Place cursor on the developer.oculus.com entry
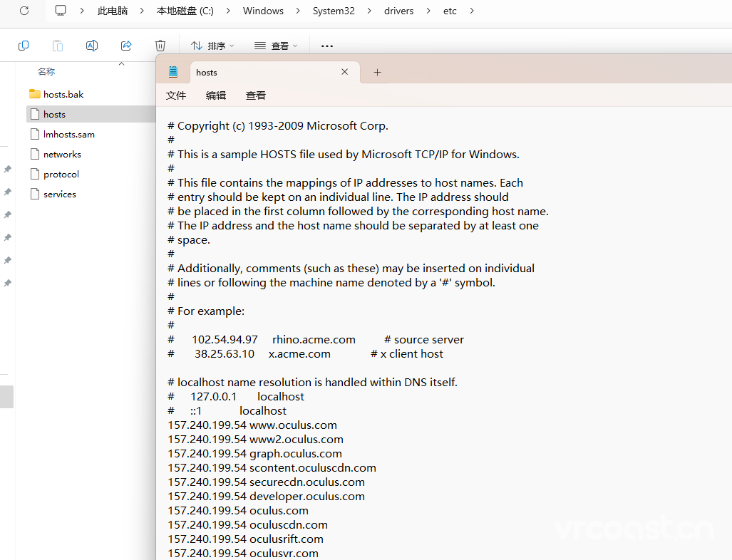Viewport: 732px width, 560px height. pyautogui.click(x=266, y=497)
